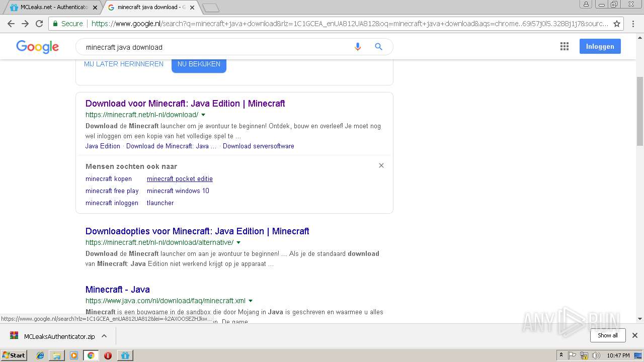Open the Start menu

(x=14, y=355)
